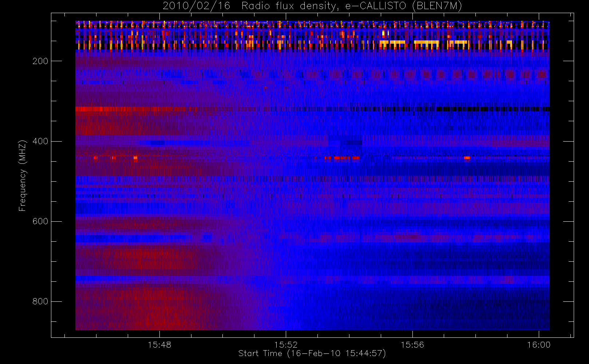Viewport: 589px width, 364px height.
Task: Click the '600' frequency axis label
Action: click(40, 221)
